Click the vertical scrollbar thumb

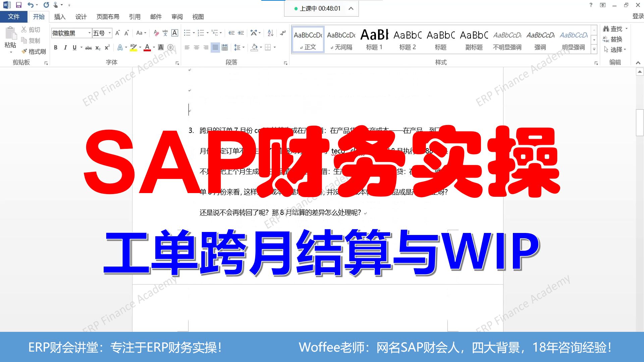pos(640,122)
